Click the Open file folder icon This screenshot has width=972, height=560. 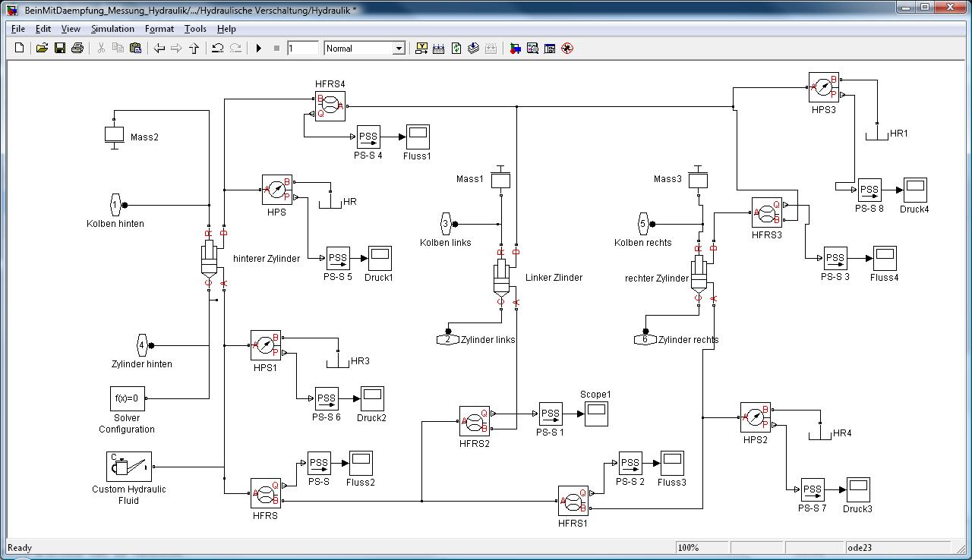click(x=42, y=48)
